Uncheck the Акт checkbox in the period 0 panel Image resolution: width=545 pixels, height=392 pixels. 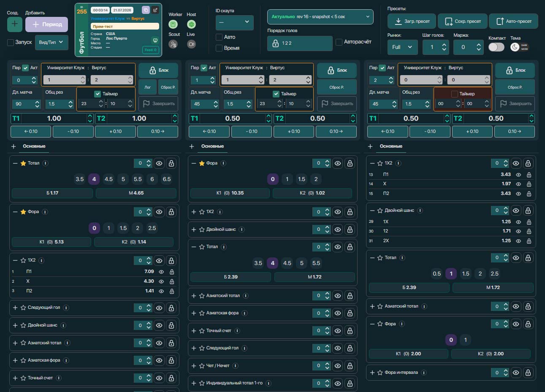tap(25, 68)
